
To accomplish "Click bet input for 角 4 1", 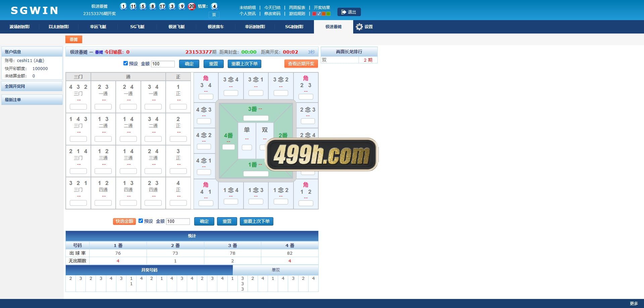I will point(206,203).
